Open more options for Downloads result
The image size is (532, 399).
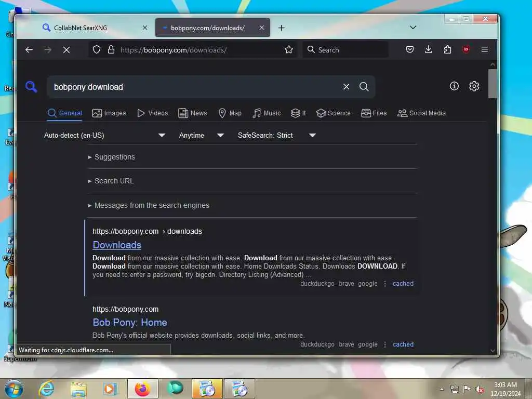pos(385,284)
